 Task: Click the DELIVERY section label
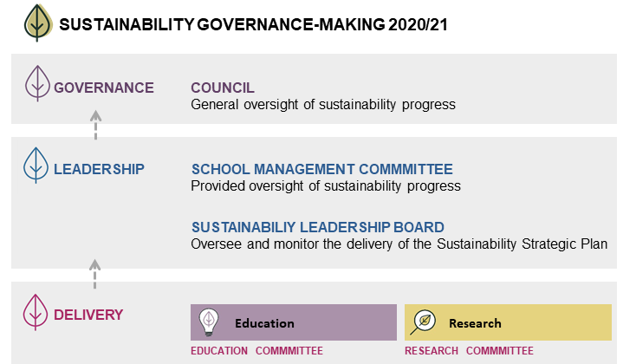click(x=88, y=315)
